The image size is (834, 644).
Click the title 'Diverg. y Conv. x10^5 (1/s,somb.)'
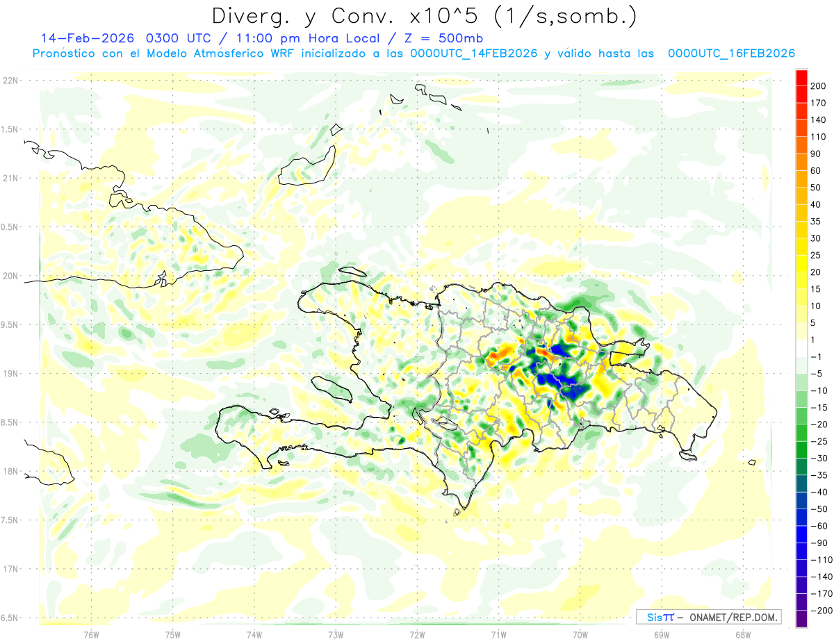pyautogui.click(x=424, y=16)
